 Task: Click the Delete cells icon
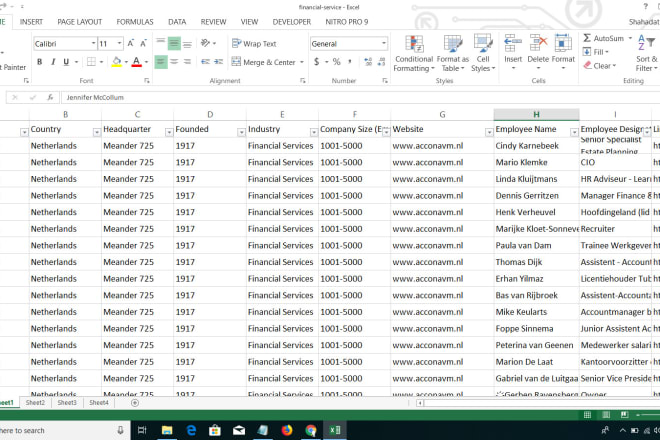pyautogui.click(x=538, y=43)
